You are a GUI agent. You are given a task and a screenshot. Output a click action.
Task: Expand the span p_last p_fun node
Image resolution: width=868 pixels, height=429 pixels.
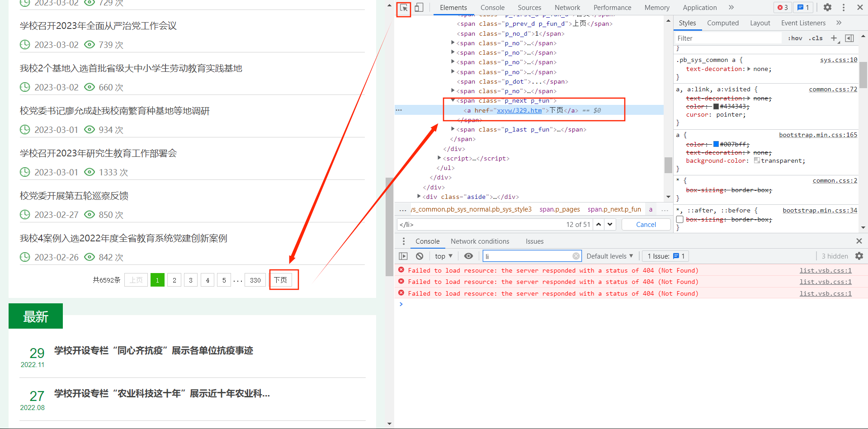[x=453, y=129]
